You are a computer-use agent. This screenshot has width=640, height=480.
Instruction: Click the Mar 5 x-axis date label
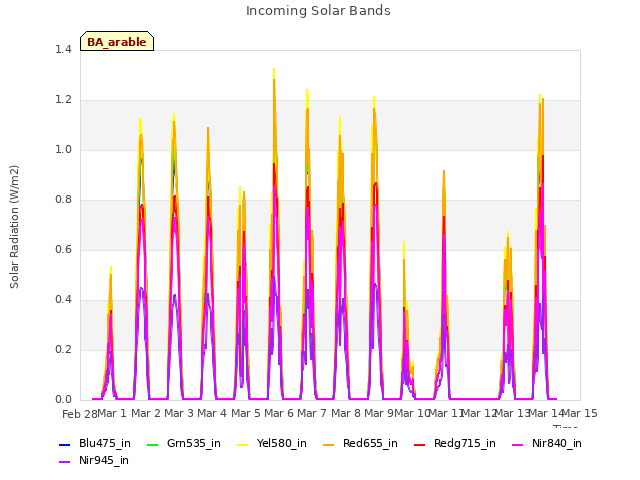(246, 414)
